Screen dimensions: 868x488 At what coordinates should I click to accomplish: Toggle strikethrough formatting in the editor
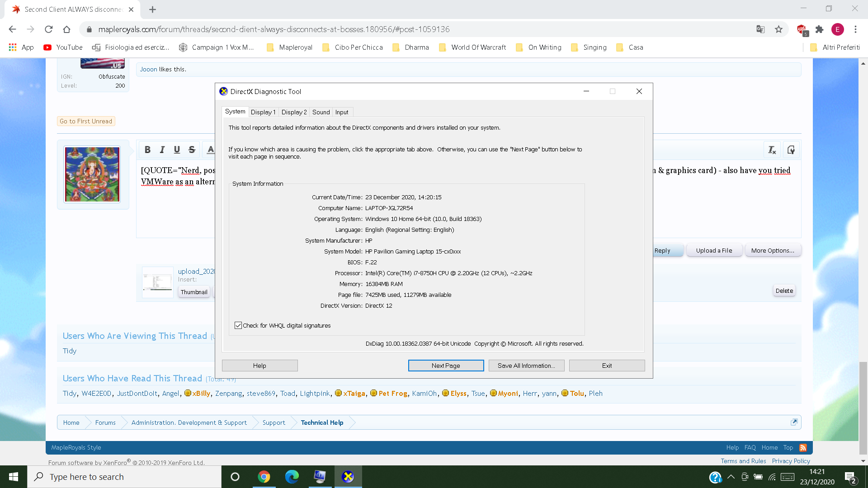click(x=192, y=150)
